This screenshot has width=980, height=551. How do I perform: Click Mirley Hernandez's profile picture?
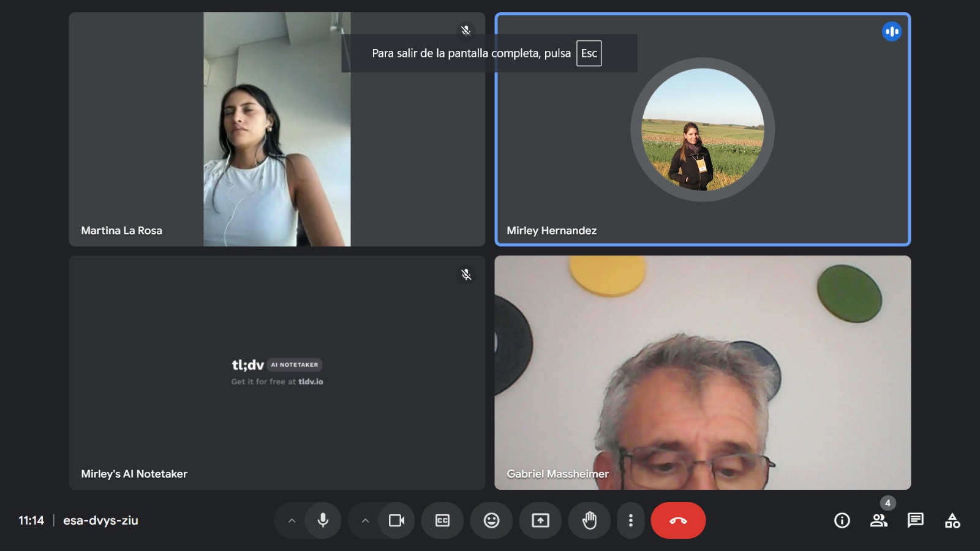[x=703, y=130]
